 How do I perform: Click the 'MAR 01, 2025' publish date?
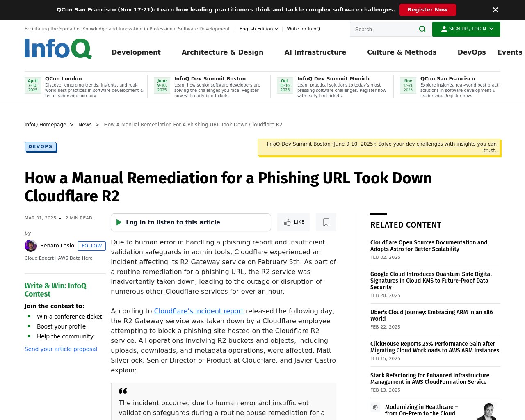pyautogui.click(x=40, y=218)
